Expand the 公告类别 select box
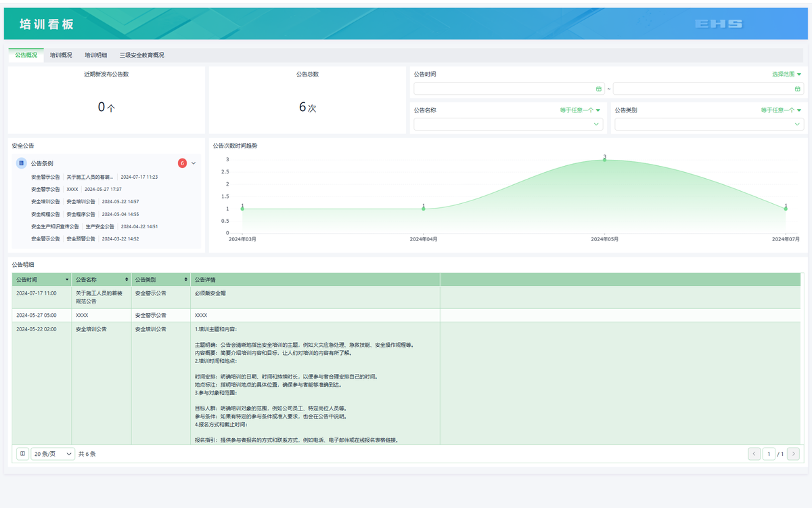 tap(708, 124)
